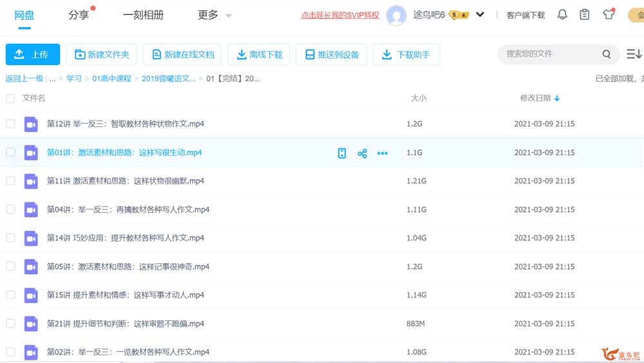Open more options for 第01讲 row

click(383, 153)
